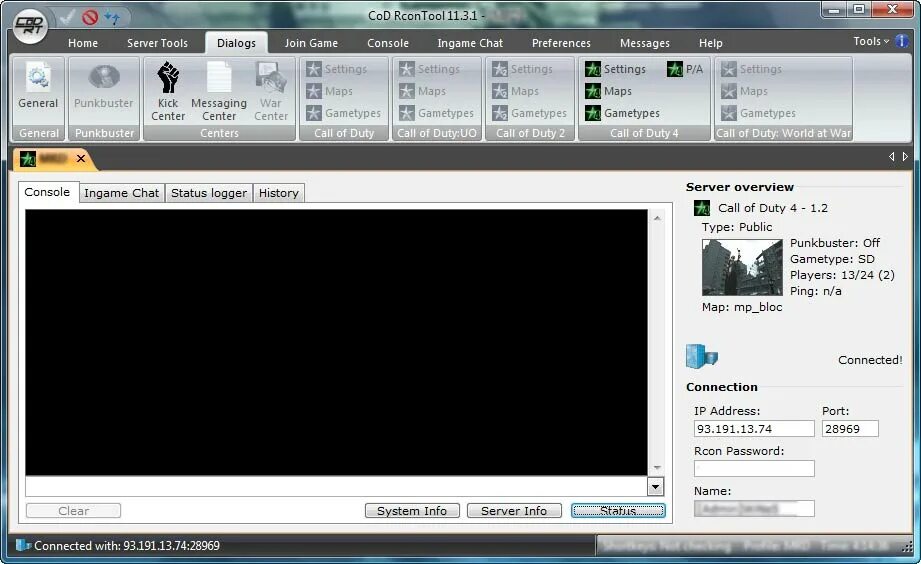Click the red disconnect icon in title bar
This screenshot has height=564, width=921.
tap(90, 17)
